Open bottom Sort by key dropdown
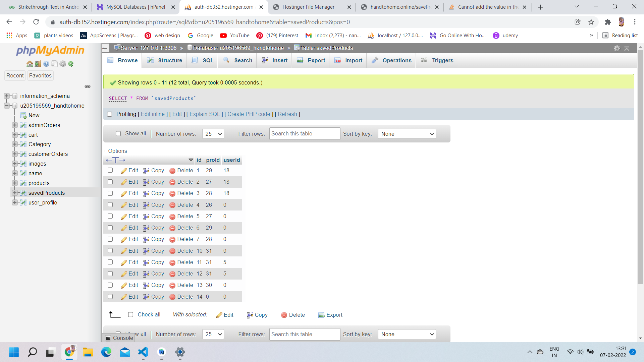This screenshot has height=362, width=644. pos(407,334)
